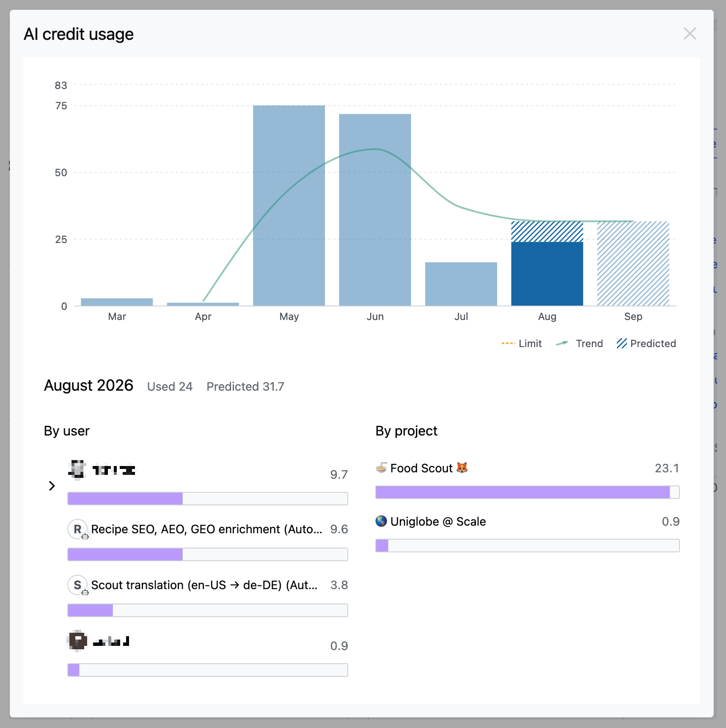The height and width of the screenshot is (728, 726).
Task: Click the trend line peak over Jun
Action: [x=375, y=149]
